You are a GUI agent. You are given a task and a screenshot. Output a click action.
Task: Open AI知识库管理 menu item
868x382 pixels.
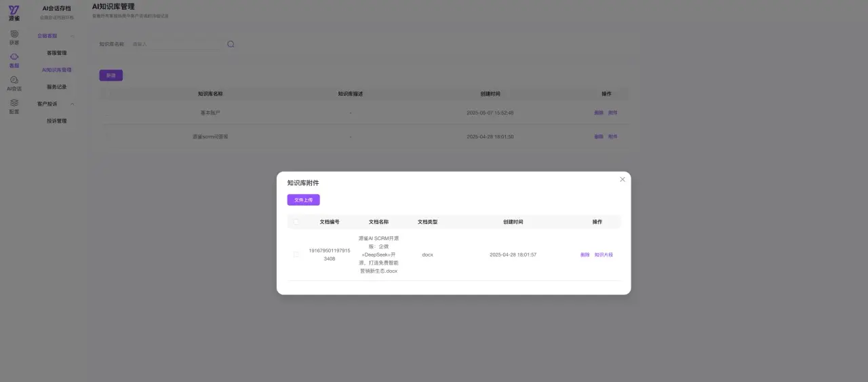(x=57, y=70)
